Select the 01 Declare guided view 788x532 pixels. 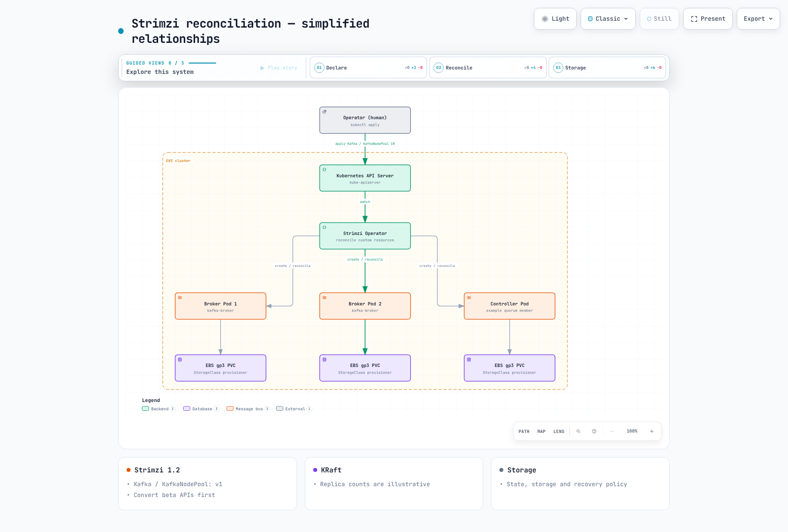[368, 67]
